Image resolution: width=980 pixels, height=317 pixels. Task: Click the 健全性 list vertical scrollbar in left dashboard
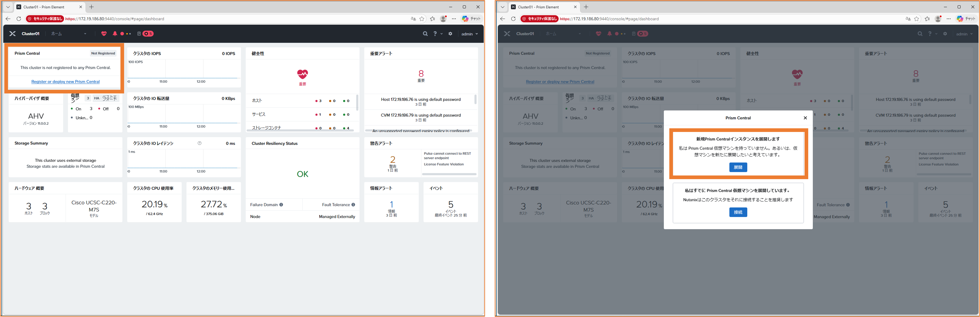pos(357,103)
